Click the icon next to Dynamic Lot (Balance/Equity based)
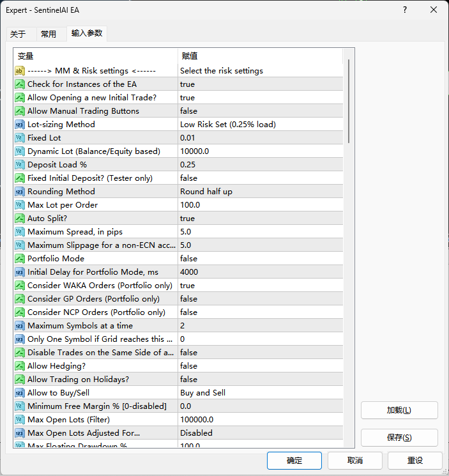The image size is (449, 476). point(20,151)
